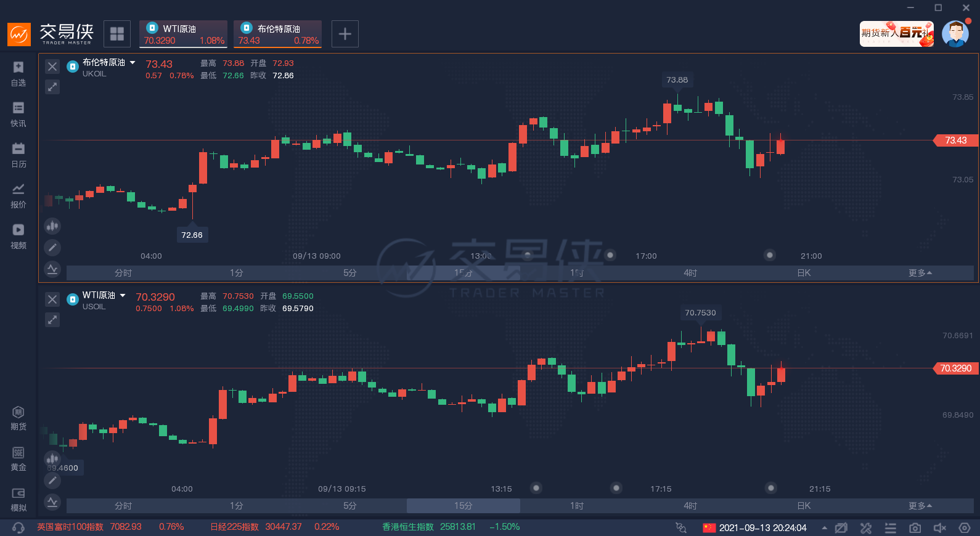This screenshot has width=980, height=536.
Task: Expand the 布伦特原油 symbol dropdown
Action: [x=133, y=63]
